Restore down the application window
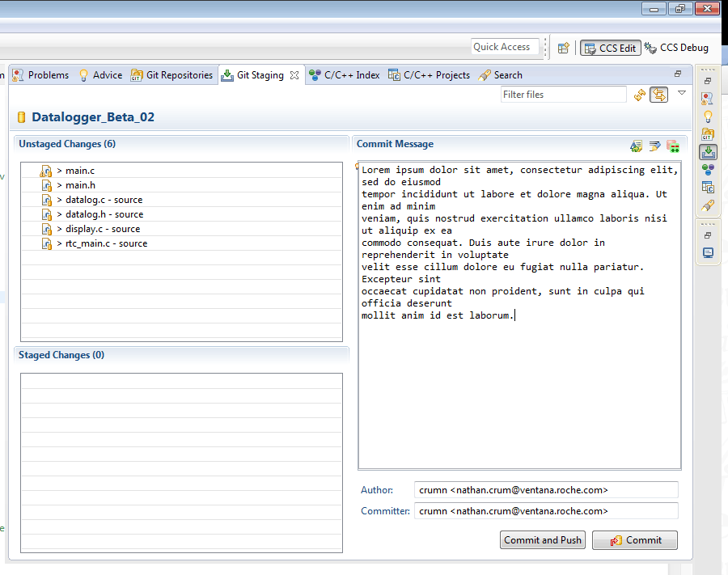This screenshot has width=728, height=575. coord(680,9)
